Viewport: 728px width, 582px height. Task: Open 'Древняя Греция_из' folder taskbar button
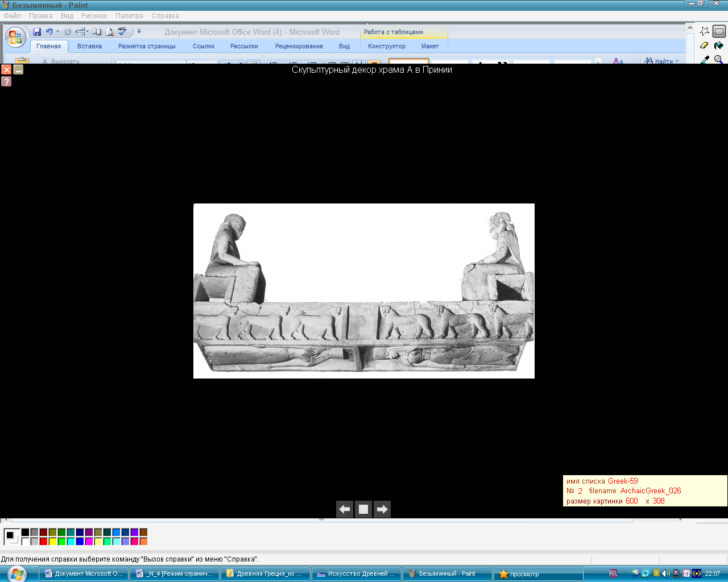[265, 574]
